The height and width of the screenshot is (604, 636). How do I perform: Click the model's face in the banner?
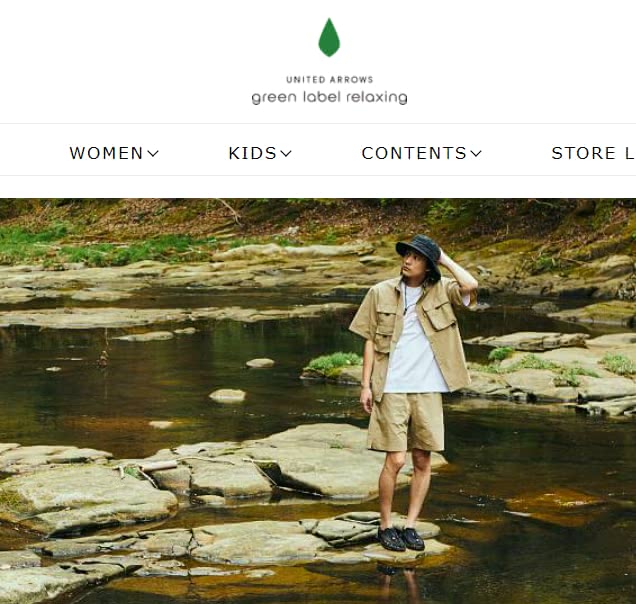coord(408,263)
